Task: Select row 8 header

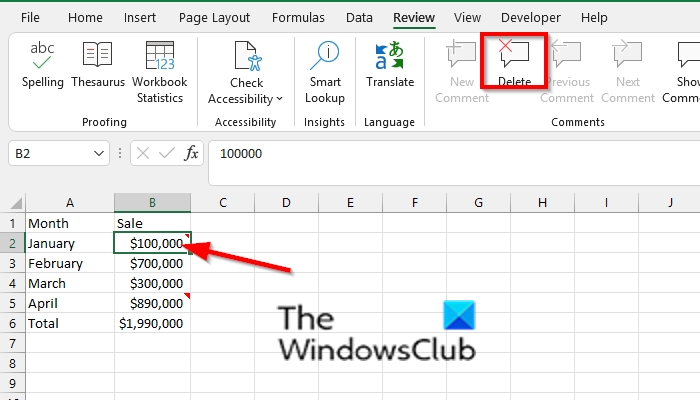Action: tap(12, 363)
